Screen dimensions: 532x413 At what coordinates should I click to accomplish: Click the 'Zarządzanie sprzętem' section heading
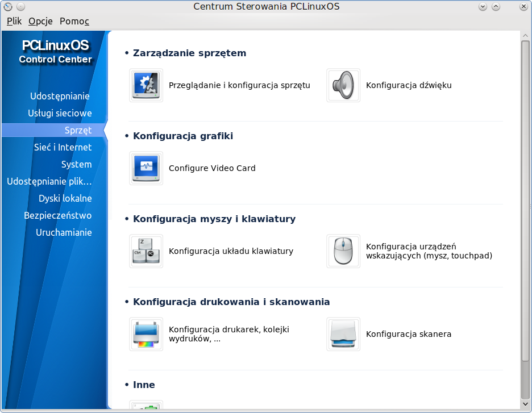coord(189,53)
